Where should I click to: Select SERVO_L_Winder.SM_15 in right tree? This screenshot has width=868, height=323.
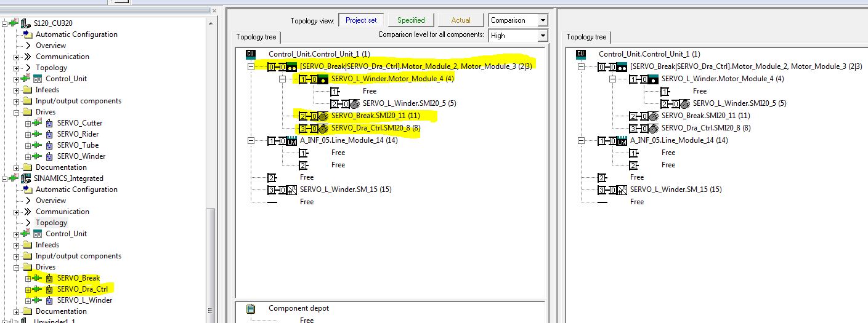pos(676,189)
